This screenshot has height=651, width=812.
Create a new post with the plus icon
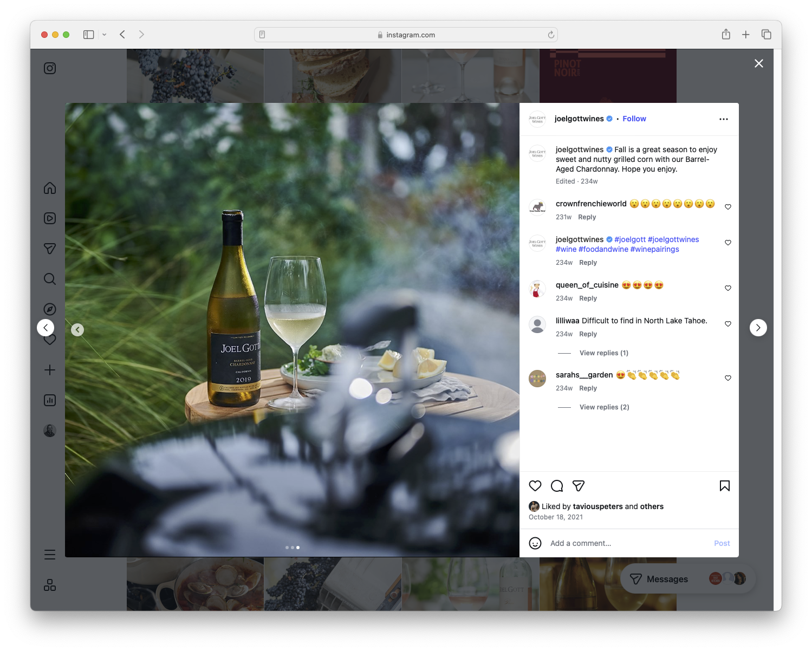click(x=49, y=370)
